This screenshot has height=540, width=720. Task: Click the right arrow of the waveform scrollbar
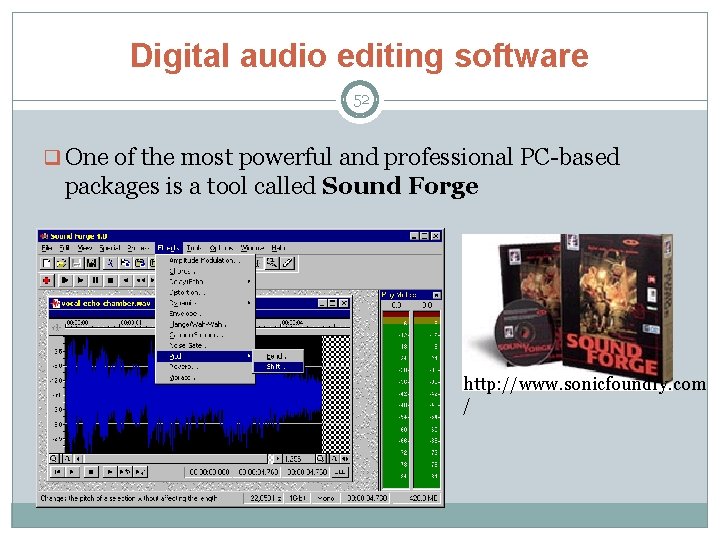point(278,458)
